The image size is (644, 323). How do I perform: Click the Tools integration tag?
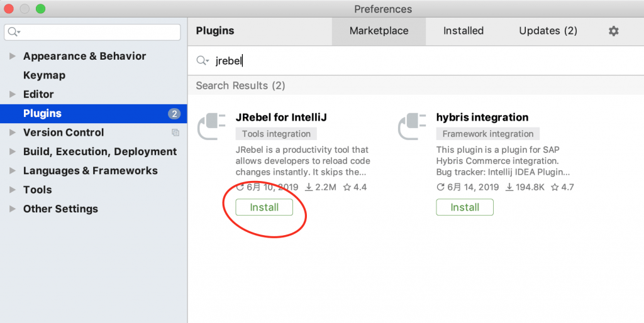point(276,134)
